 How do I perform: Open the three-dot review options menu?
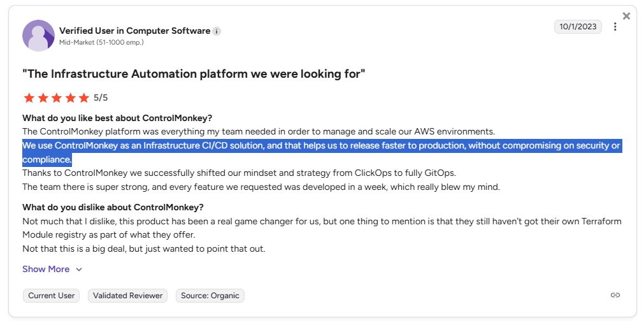615,27
